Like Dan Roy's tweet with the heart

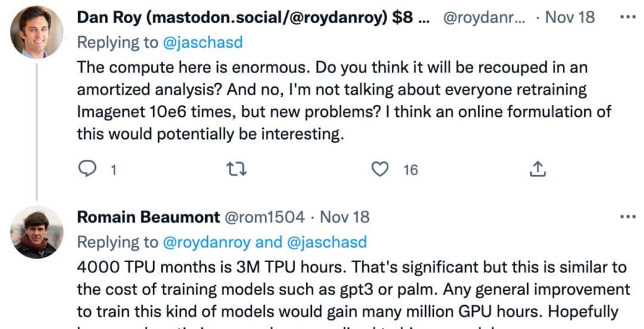(379, 170)
